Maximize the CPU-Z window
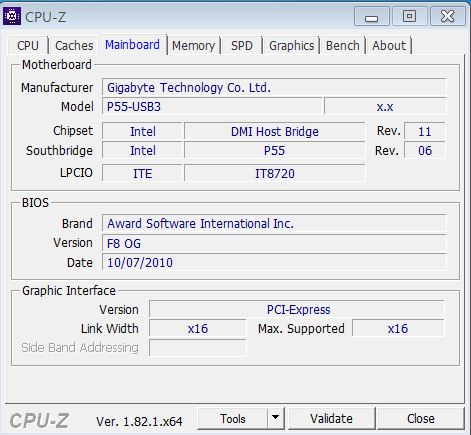Image resolution: width=471 pixels, height=435 pixels. click(x=409, y=16)
